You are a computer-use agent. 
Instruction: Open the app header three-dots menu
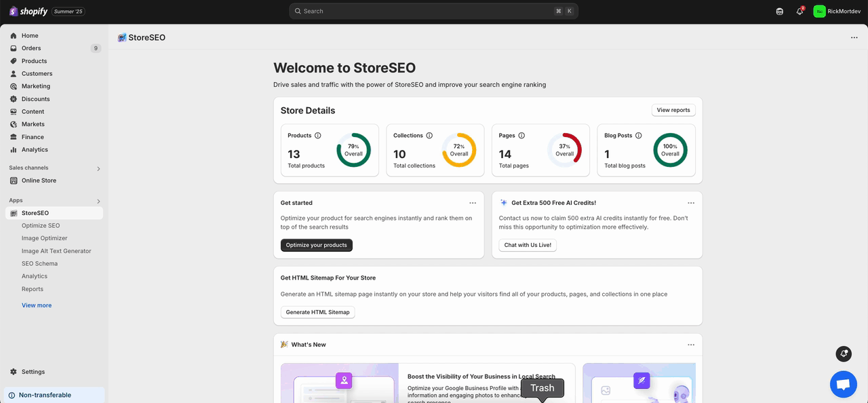(854, 38)
